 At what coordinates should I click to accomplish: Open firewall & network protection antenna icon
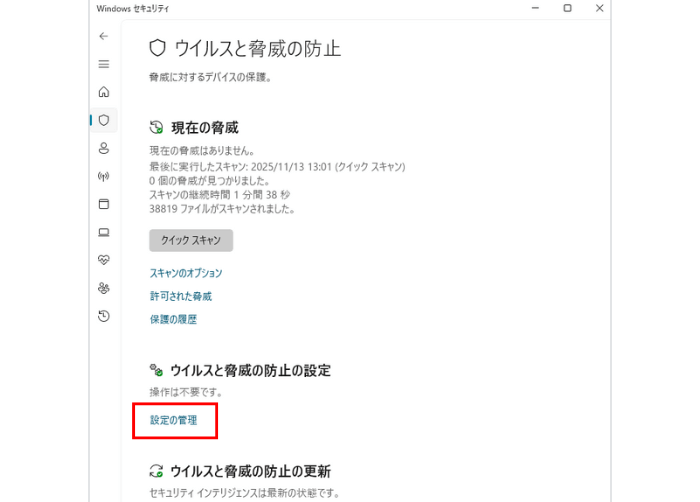pyautogui.click(x=104, y=176)
